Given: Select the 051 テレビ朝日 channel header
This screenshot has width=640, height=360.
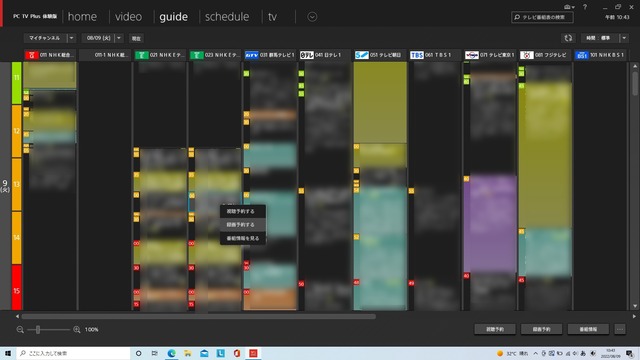Looking at the screenshot, I should (380, 55).
